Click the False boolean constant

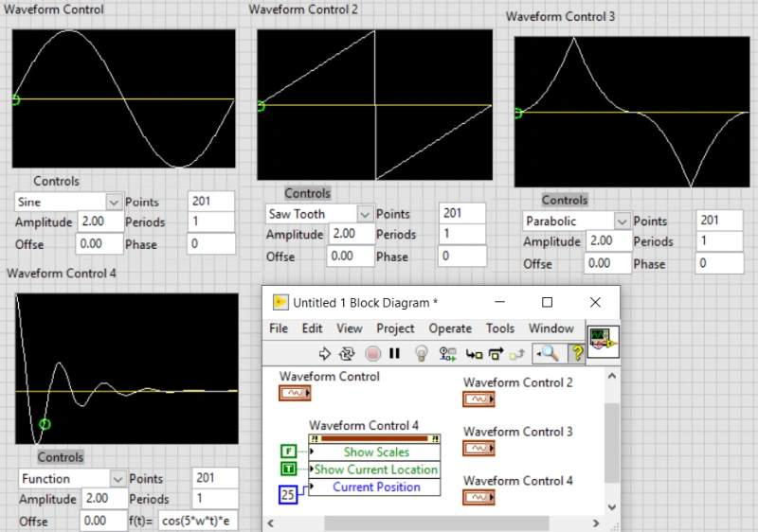289,452
